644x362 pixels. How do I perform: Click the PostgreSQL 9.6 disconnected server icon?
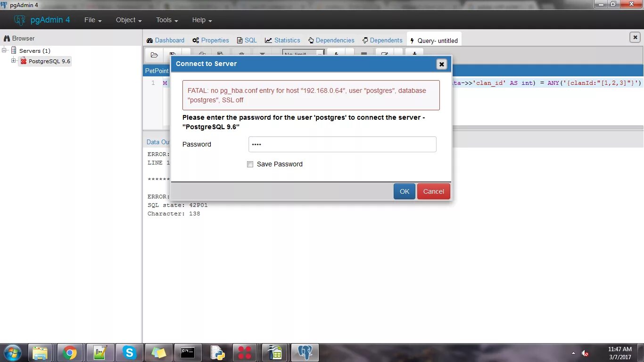coord(24,61)
